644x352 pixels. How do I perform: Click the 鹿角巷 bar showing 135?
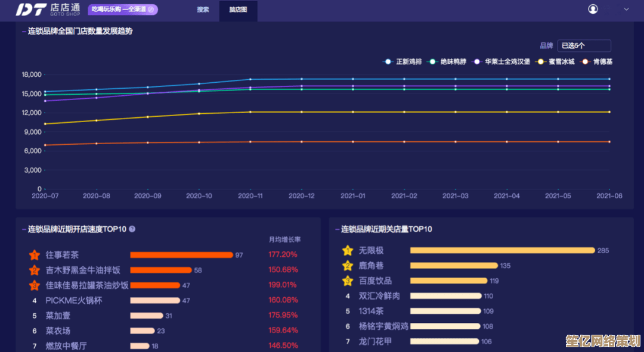coord(454,266)
